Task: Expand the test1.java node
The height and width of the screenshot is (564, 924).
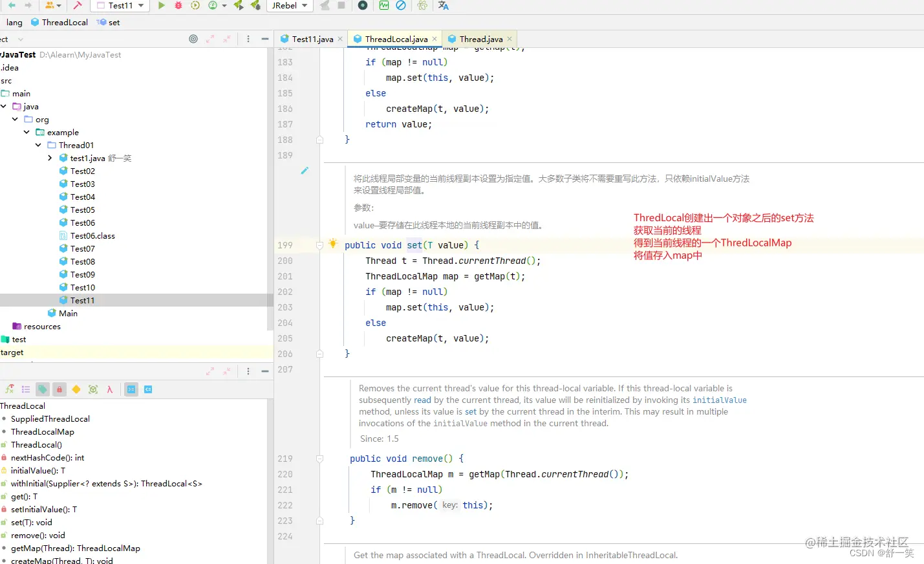Action: pyautogui.click(x=50, y=158)
